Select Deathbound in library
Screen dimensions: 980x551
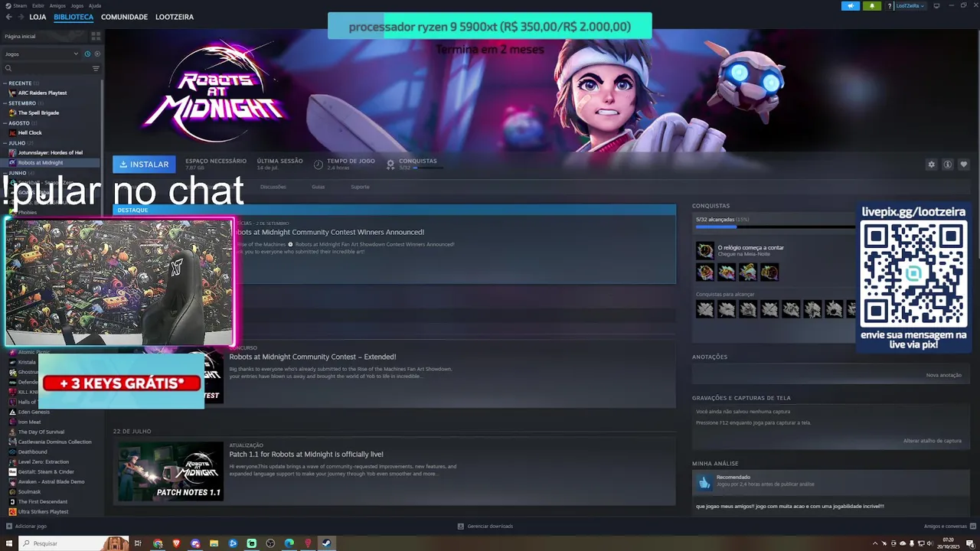pyautogui.click(x=32, y=452)
